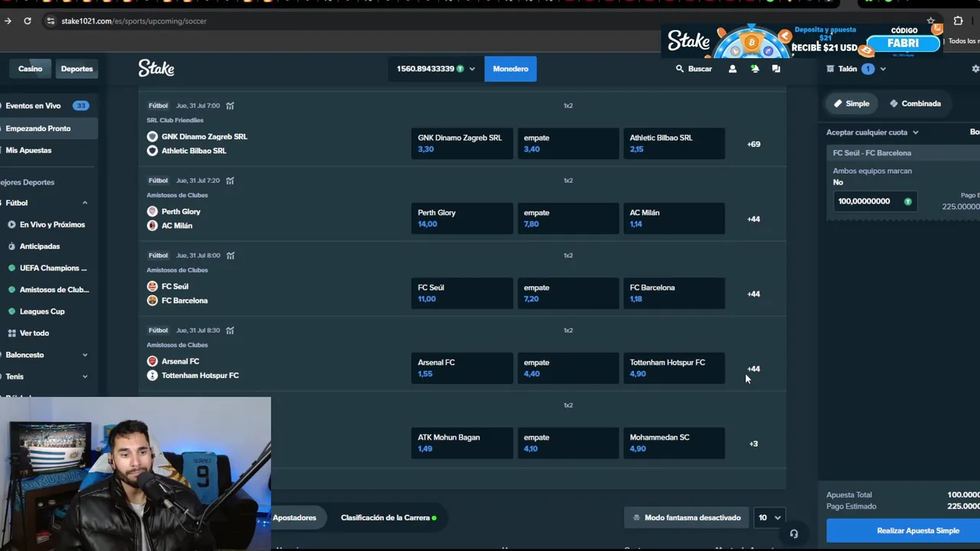980x551 pixels.
Task: Open the Aceptar cualquier cuota dropdown
Action: [872, 132]
